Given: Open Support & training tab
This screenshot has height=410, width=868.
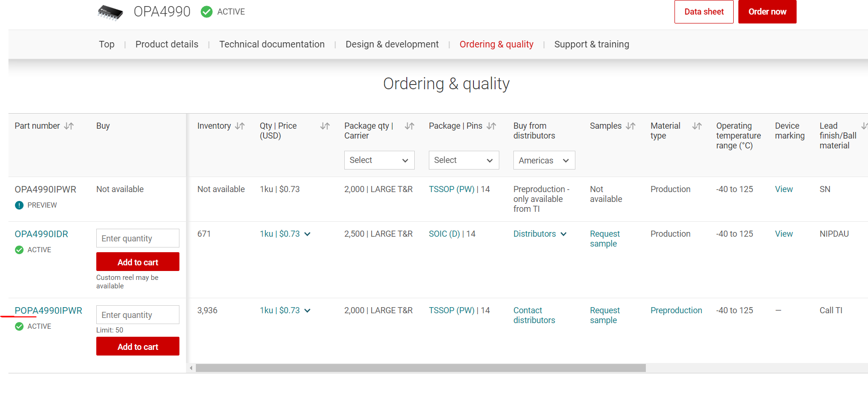Looking at the screenshot, I should pos(592,44).
